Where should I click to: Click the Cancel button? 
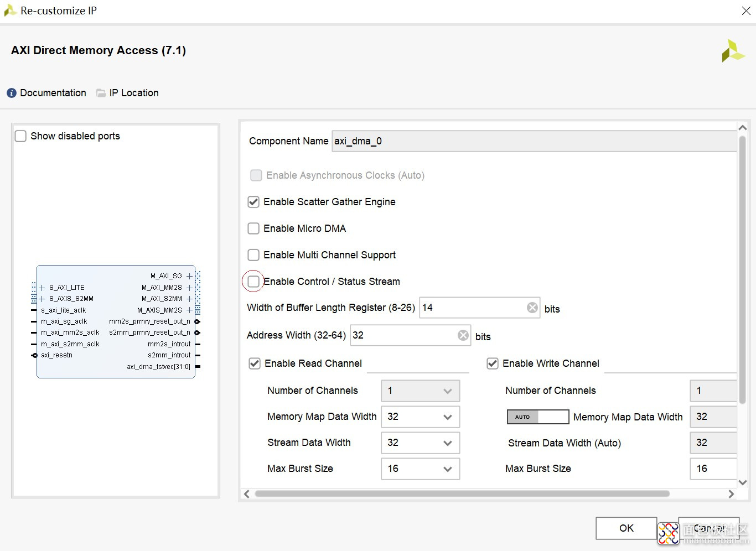[x=709, y=528]
